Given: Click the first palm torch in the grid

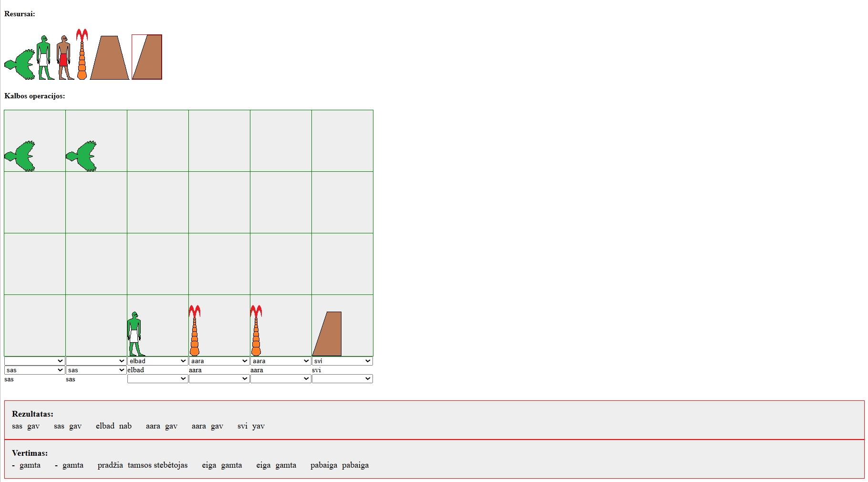Looking at the screenshot, I should (195, 331).
